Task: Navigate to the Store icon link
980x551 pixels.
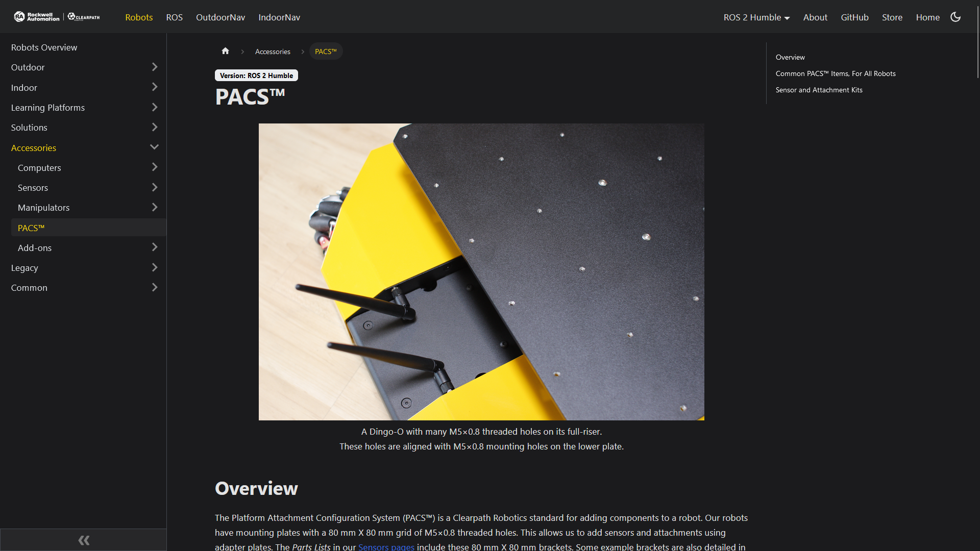Action: coord(892,17)
